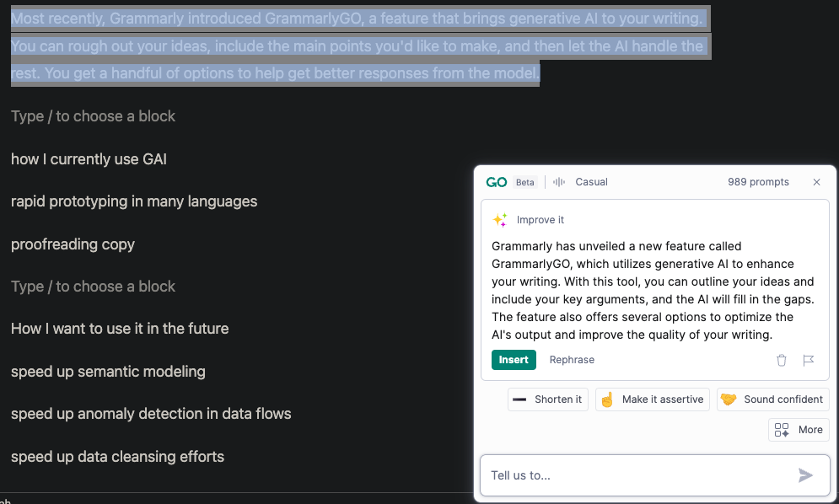Screen dimensions: 839x504
Task: Click the More grid sparkle icon
Action: pyautogui.click(x=782, y=430)
